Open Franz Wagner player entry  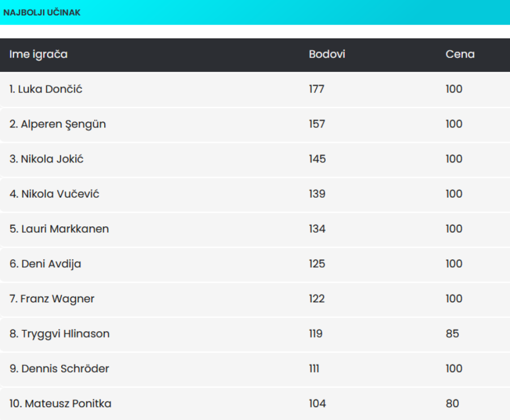click(52, 299)
